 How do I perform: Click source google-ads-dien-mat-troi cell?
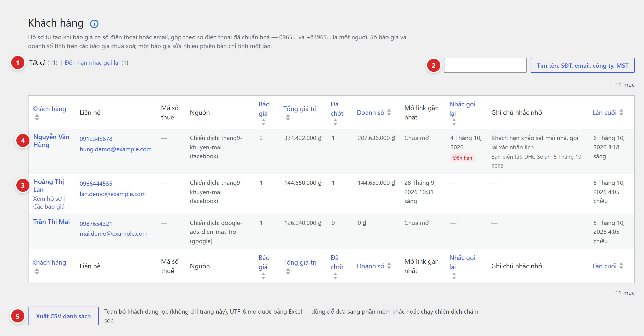[x=216, y=232]
